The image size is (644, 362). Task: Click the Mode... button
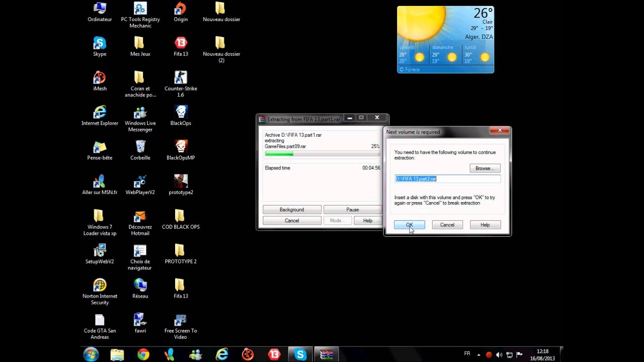(x=337, y=221)
